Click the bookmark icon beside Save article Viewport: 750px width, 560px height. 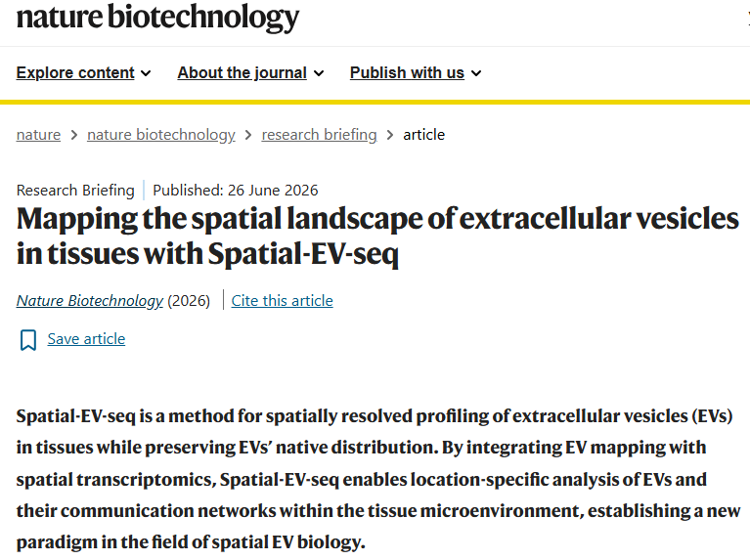[28, 339]
